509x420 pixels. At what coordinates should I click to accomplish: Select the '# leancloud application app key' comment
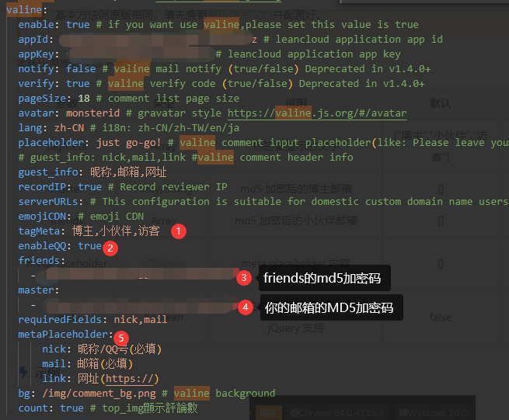tap(308, 54)
